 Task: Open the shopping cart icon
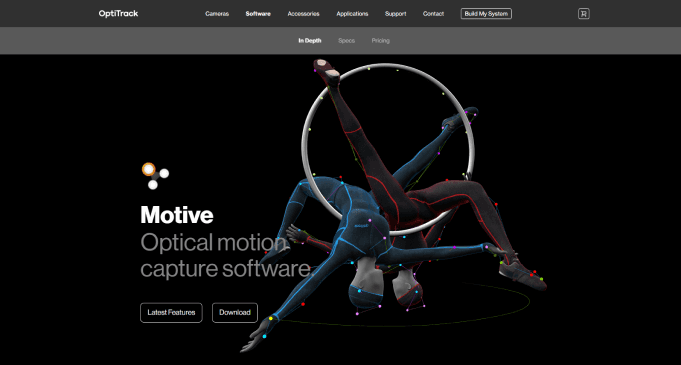pyautogui.click(x=584, y=14)
